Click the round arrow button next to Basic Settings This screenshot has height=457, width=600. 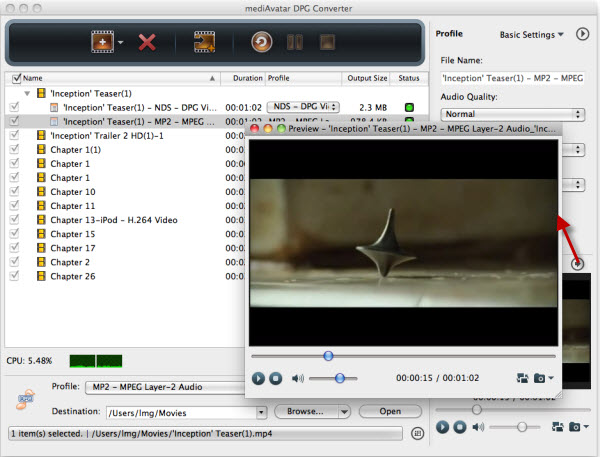coord(582,34)
